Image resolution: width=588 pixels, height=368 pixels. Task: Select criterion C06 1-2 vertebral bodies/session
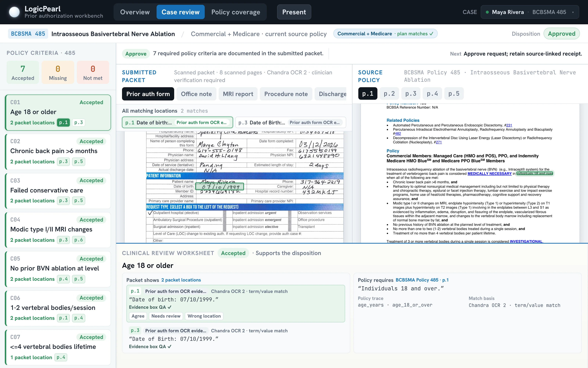pyautogui.click(x=58, y=308)
